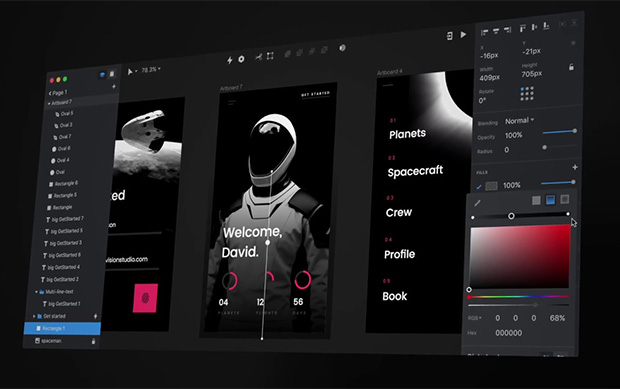620x389 pixels.
Task: Toggle the fill enabled checkmark
Action: [x=479, y=187]
